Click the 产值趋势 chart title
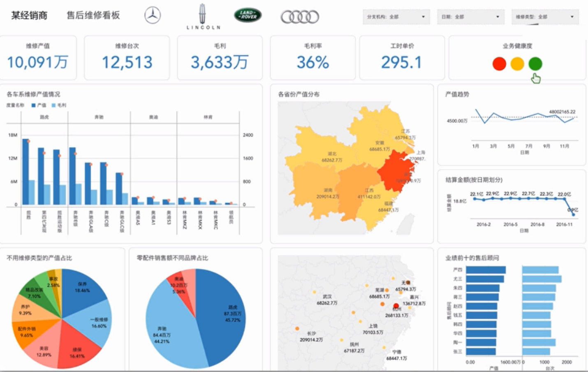 coord(457,94)
